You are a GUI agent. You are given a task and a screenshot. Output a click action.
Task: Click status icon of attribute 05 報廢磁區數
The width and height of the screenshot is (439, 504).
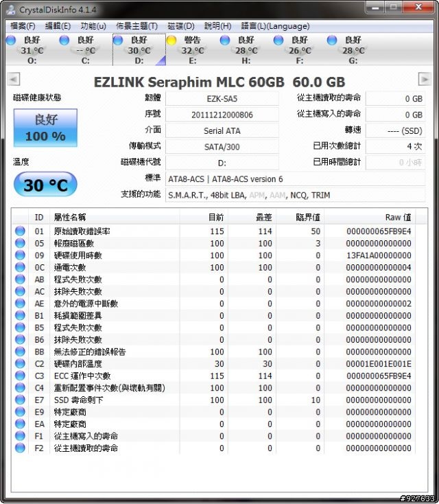20,243
